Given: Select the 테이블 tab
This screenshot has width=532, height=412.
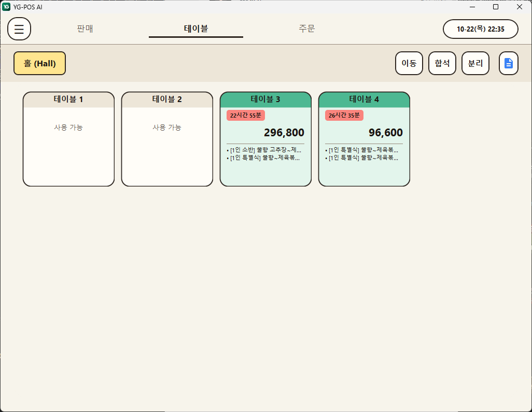Looking at the screenshot, I should pos(196,29).
